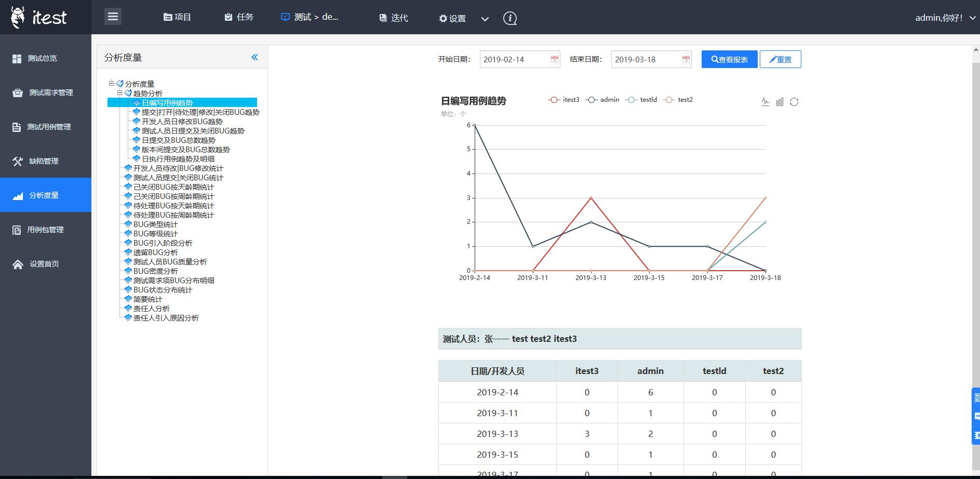Click the end date calendar icon
The height and width of the screenshot is (479, 980).
(x=686, y=59)
